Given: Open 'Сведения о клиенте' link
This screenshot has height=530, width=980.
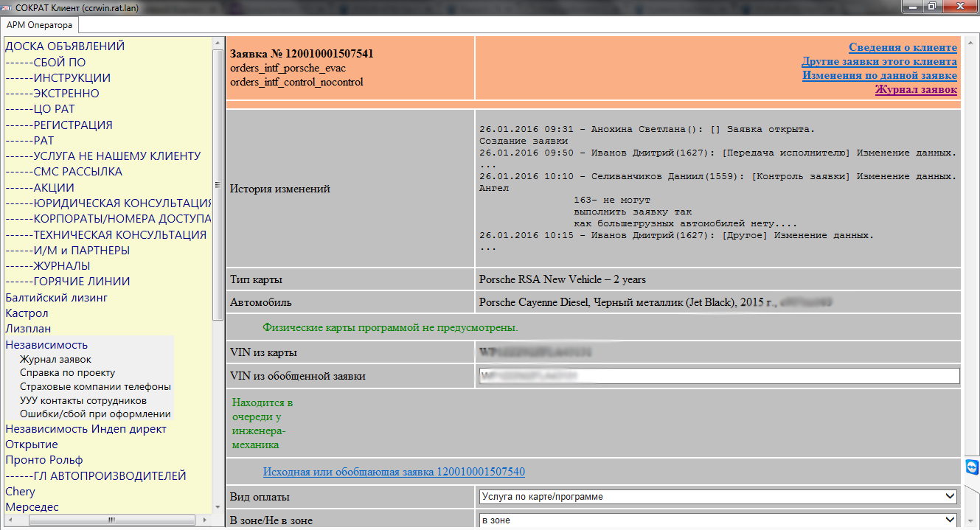Looking at the screenshot, I should (903, 48).
